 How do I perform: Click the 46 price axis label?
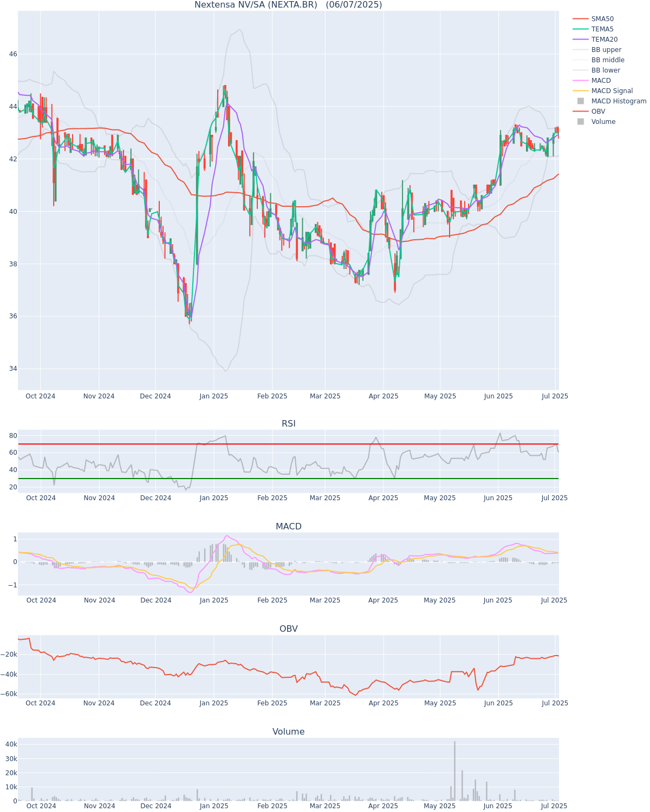coord(12,54)
